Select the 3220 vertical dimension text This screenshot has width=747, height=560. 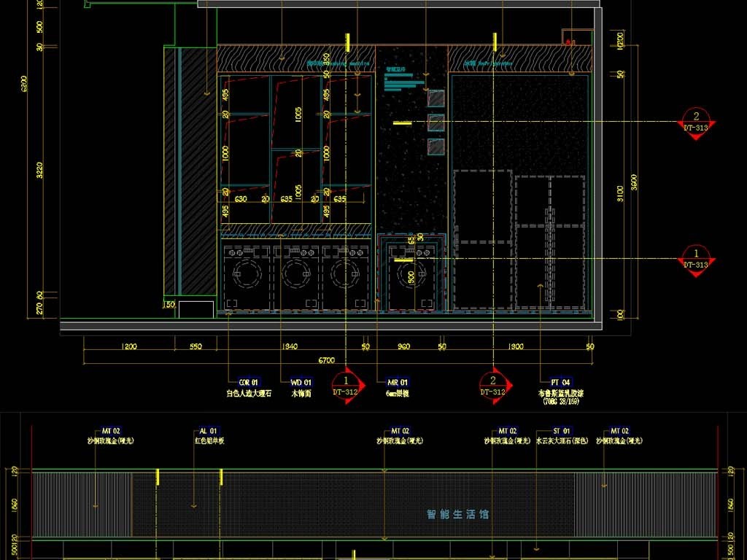(39, 170)
